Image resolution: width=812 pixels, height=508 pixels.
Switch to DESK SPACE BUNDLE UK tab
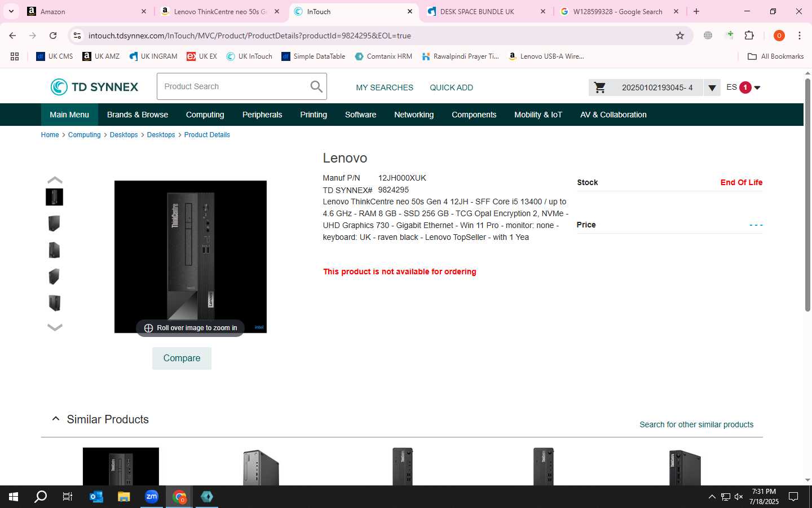coord(486,11)
